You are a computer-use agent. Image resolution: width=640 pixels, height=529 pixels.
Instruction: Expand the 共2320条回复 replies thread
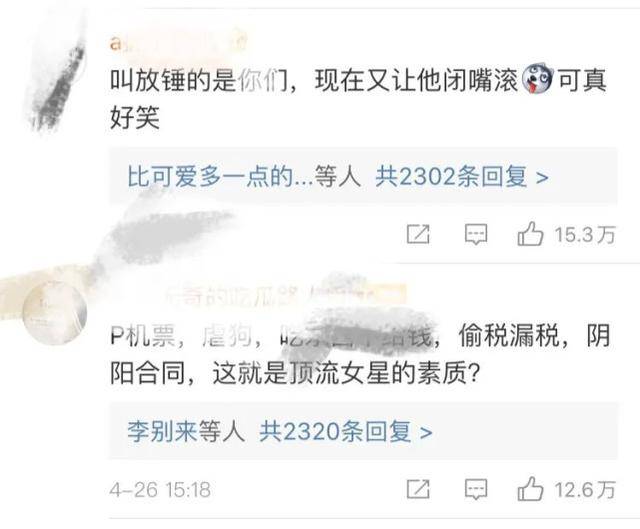point(346,431)
